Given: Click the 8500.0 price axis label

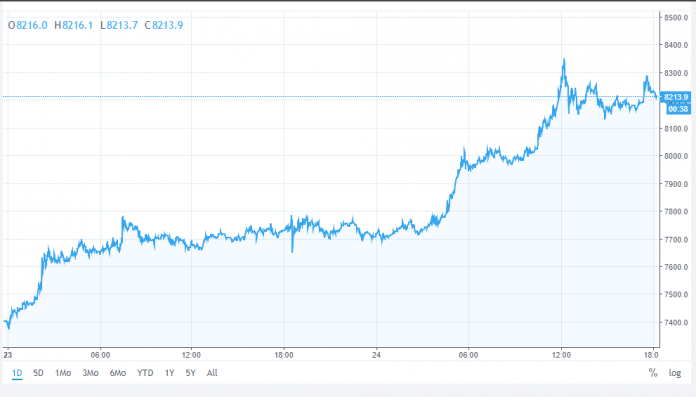Looking at the screenshot, I should pos(676,17).
